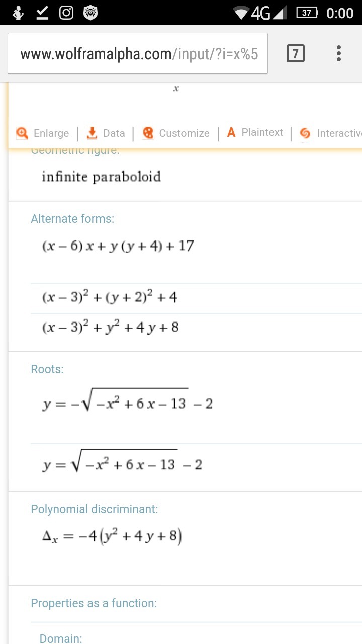Tap the Polynomial discriminant heading
Image resolution: width=362 pixels, height=644 pixels.
[95, 509]
